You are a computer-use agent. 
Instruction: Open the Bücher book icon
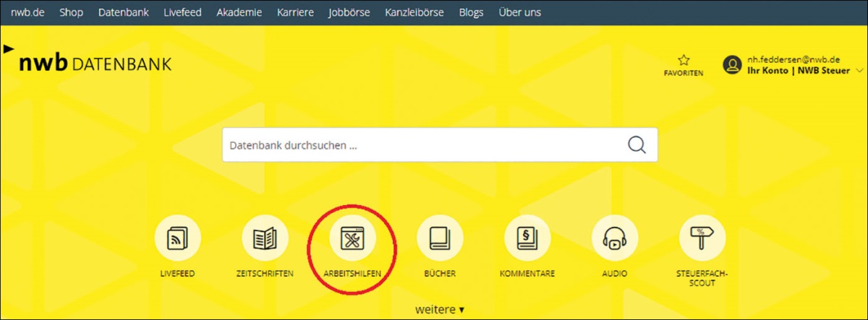440,238
